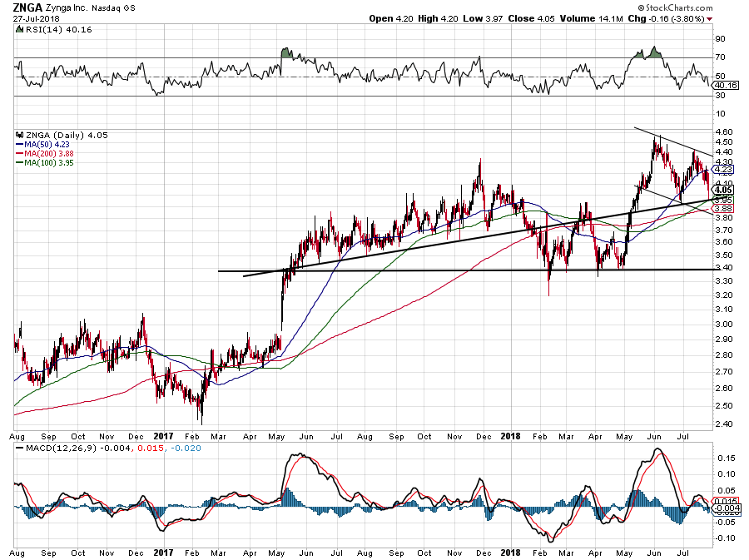Click the black MACD legend line icon
This screenshot has height=560, width=749.
click(x=20, y=448)
